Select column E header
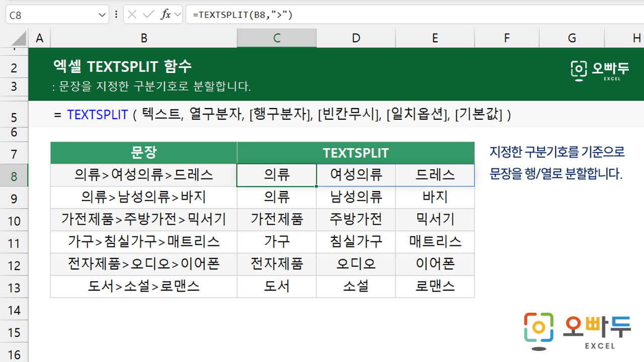The width and height of the screenshot is (644, 362). (x=435, y=38)
